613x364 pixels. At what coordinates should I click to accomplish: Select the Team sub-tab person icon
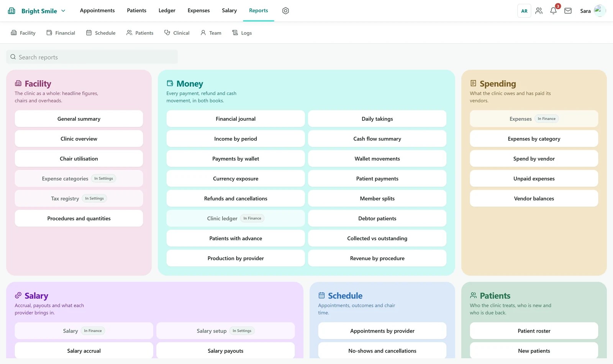coord(203,33)
